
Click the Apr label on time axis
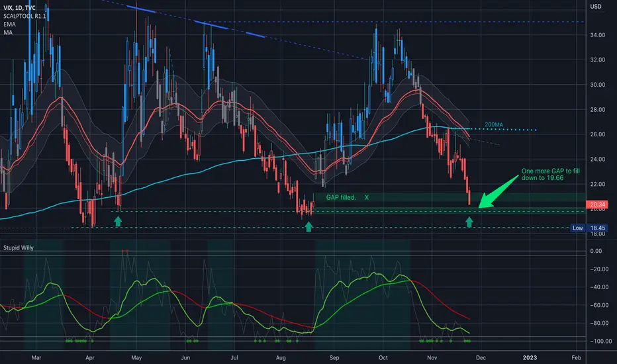tap(90, 357)
